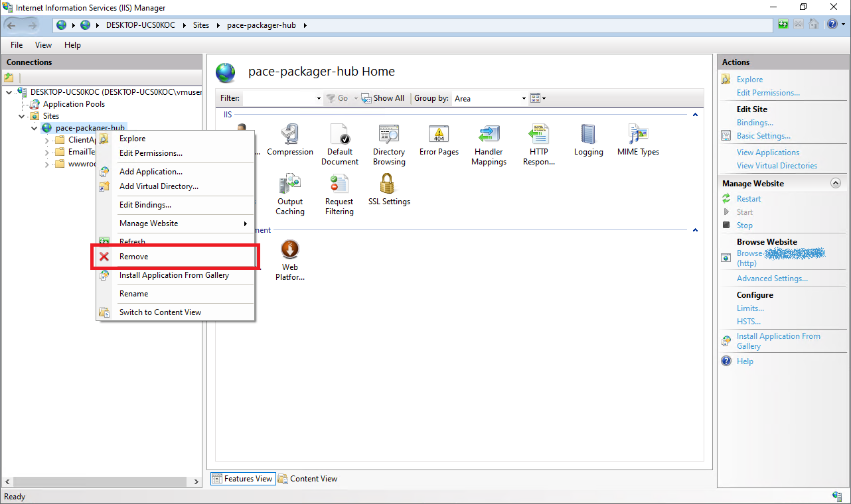Screen dimensions: 851x504
Task: Choose Edit Bindings in context menu
Action: [176, 205]
